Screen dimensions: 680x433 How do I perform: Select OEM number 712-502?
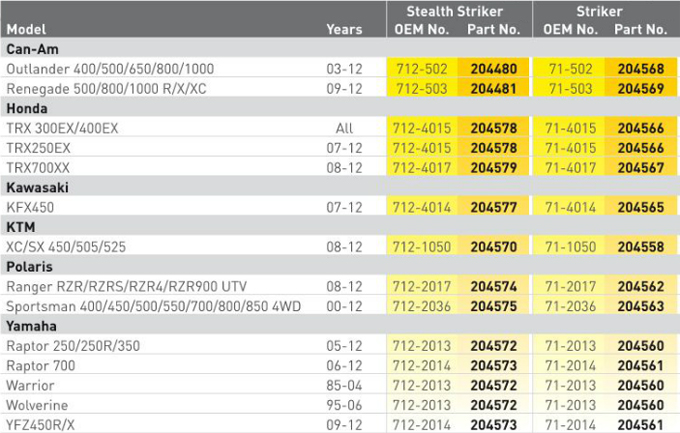coord(422,69)
